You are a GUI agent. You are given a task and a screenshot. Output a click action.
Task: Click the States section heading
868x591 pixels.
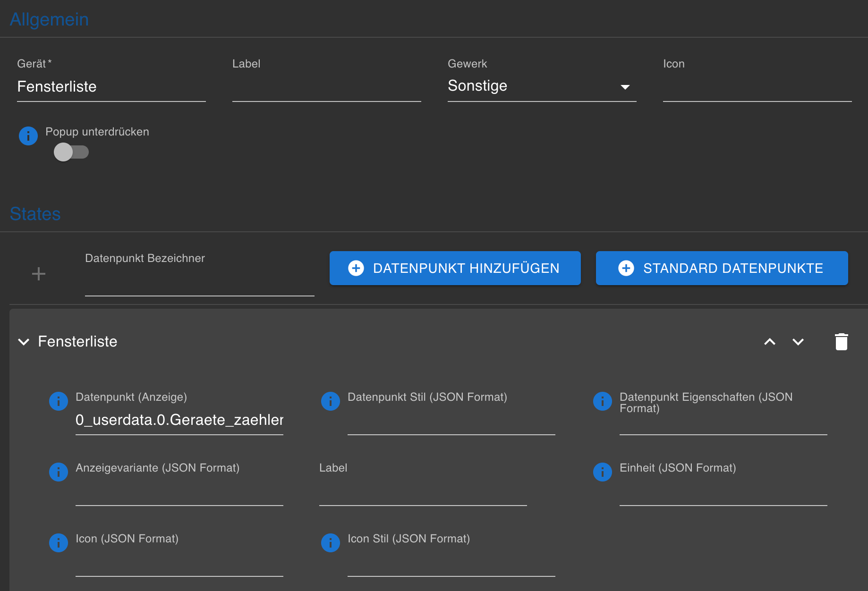coord(35,214)
